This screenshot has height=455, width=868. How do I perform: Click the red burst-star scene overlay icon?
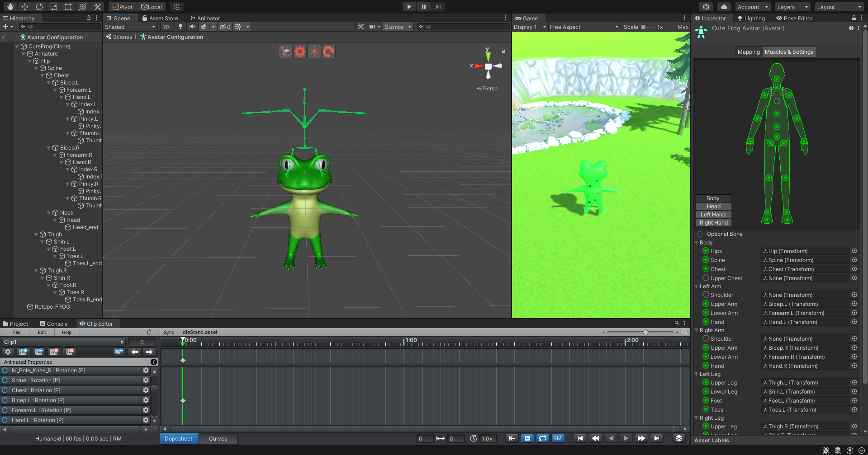pyautogui.click(x=314, y=52)
